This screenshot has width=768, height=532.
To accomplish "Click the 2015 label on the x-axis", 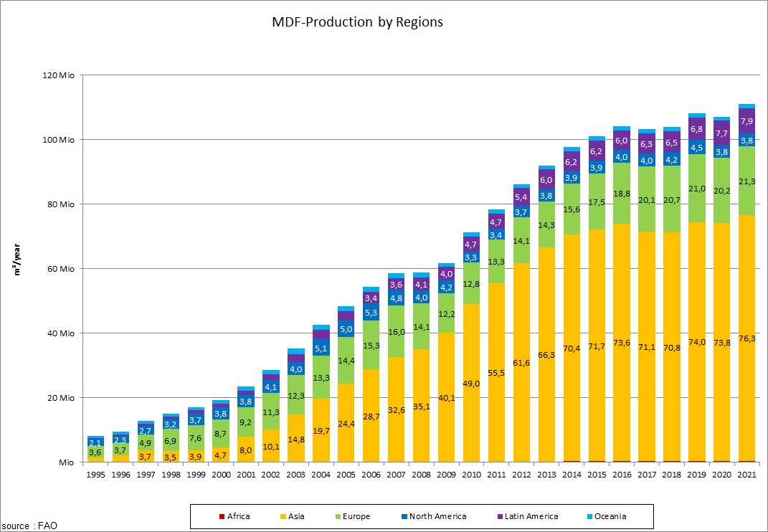I will click(x=597, y=473).
